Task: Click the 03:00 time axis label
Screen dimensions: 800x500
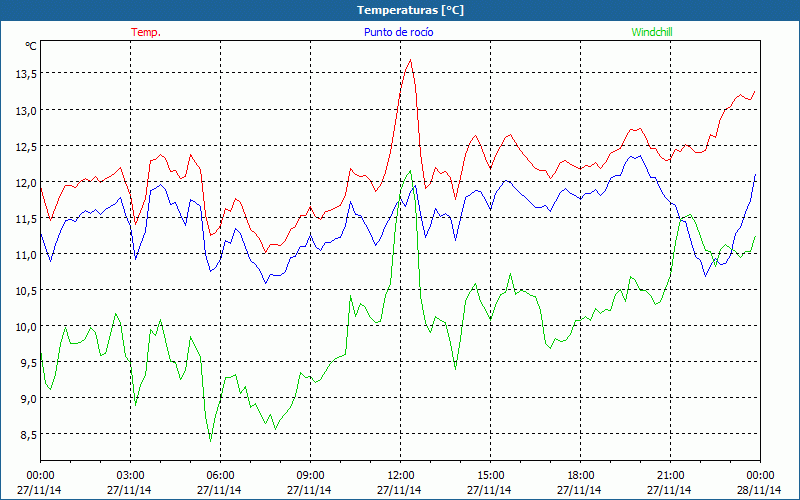Action: coord(130,476)
